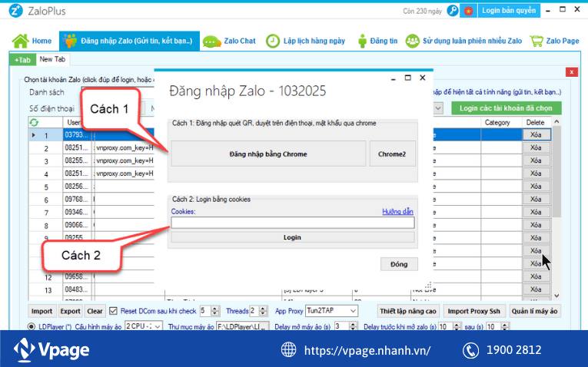This screenshot has height=367, width=588.
Task: Click the Login button under cookies
Action: coord(293,237)
